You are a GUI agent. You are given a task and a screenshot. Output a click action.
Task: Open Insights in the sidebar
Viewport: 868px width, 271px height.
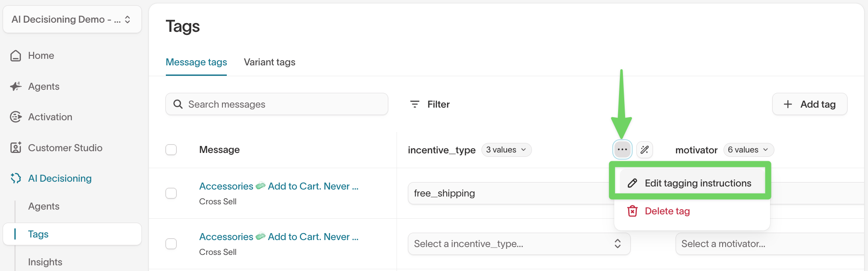(x=45, y=262)
